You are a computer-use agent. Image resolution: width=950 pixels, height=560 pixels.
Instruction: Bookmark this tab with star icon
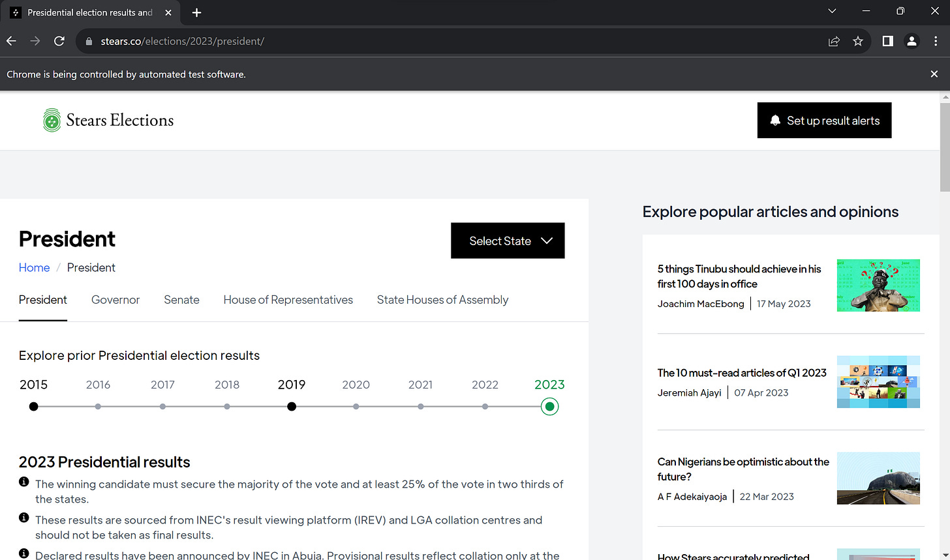pyautogui.click(x=858, y=41)
